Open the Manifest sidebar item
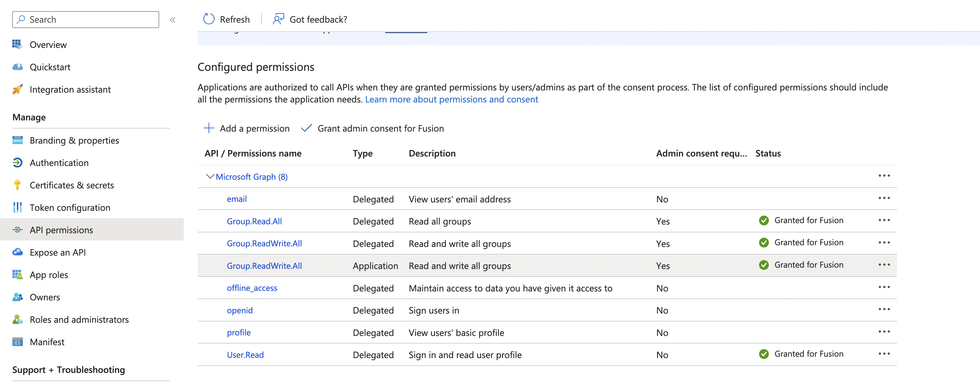 [47, 342]
